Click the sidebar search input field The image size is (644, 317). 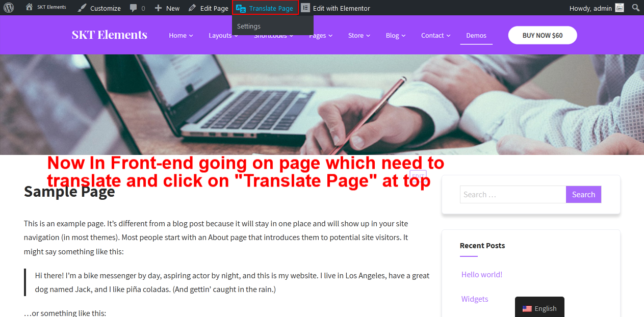click(512, 194)
